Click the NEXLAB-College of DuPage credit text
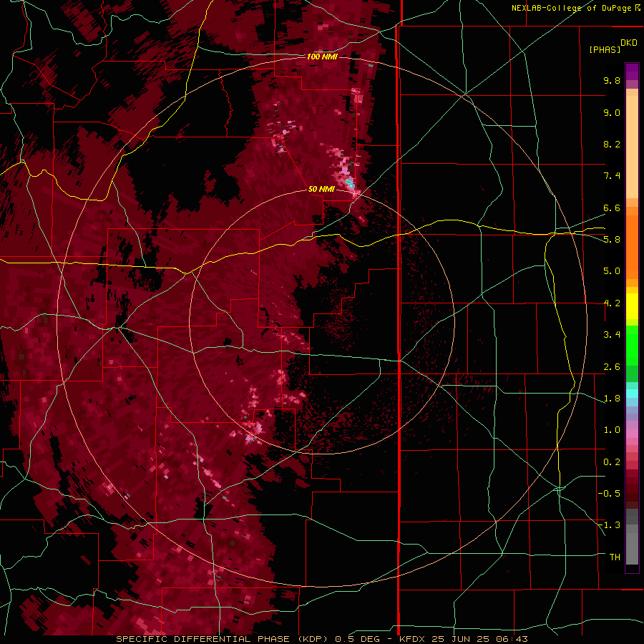This screenshot has height=644, width=644. 572,8
